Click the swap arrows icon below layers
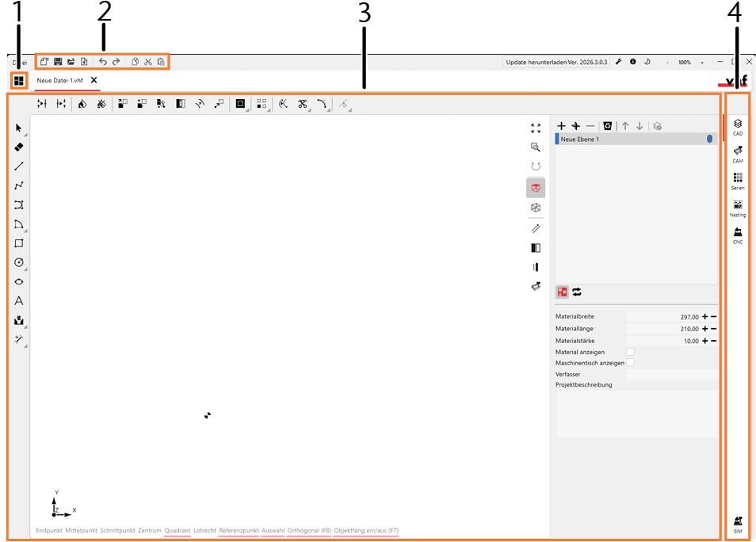 point(577,292)
